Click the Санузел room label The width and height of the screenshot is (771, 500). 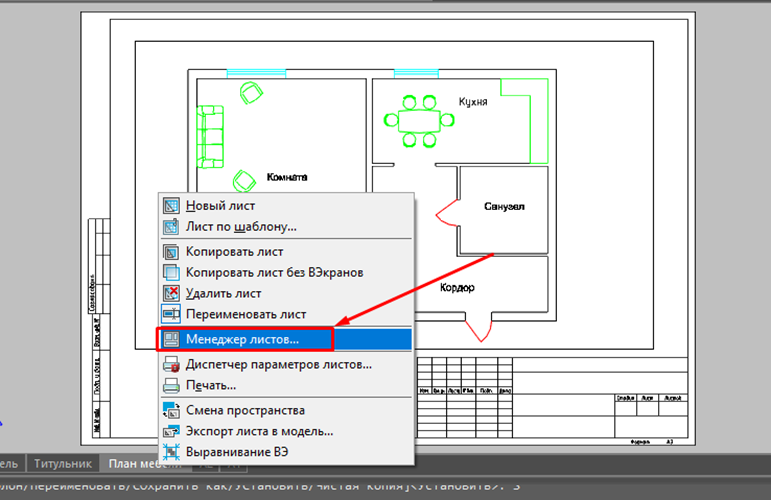[x=504, y=206]
